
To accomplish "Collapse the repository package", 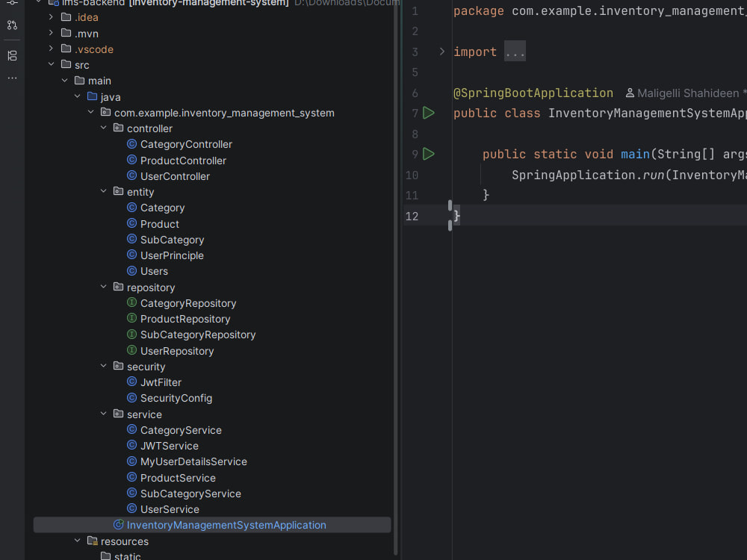I will pyautogui.click(x=103, y=287).
